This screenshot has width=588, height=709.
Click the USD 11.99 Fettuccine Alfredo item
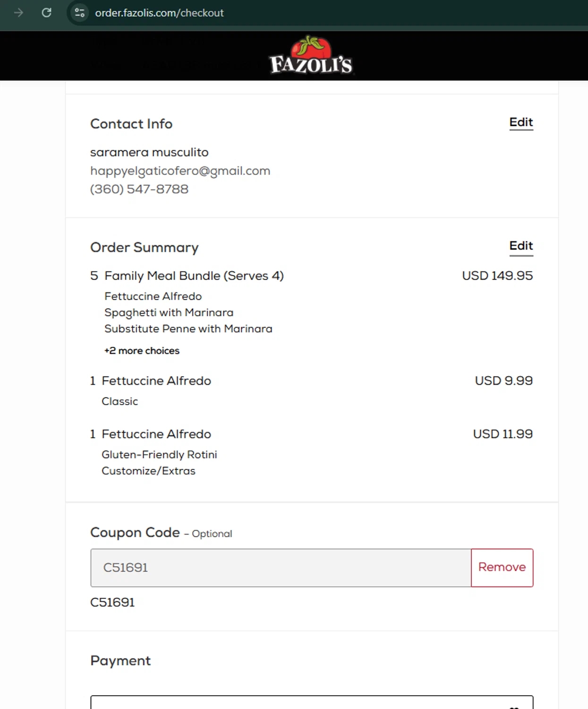click(156, 434)
